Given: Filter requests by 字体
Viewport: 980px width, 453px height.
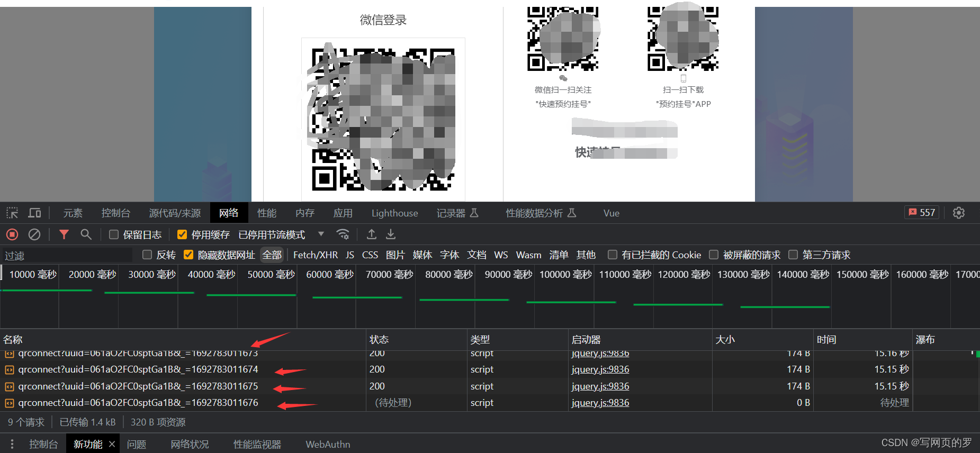Looking at the screenshot, I should 449,255.
